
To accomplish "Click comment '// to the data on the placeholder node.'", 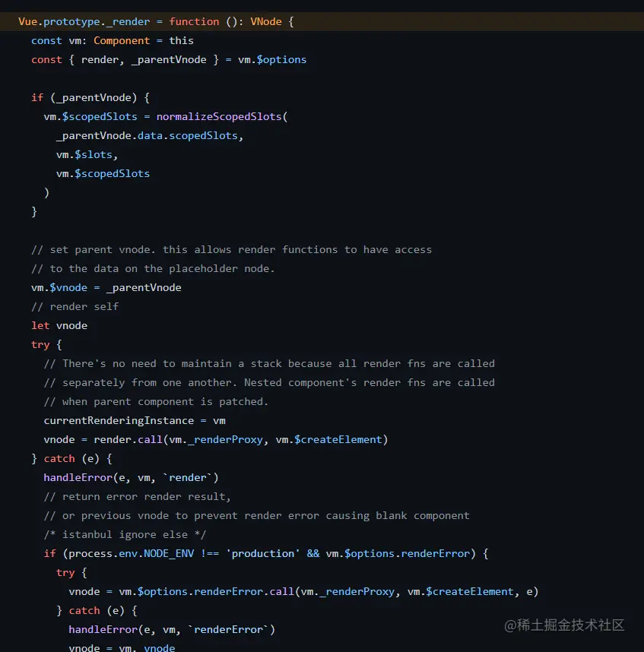I will point(153,268).
